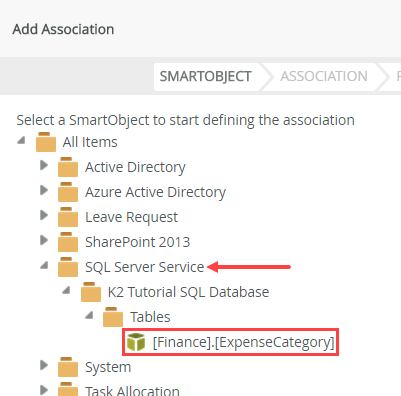401x396 pixels.
Task: Collapse the Tables node arrow
Action: pyautogui.click(x=89, y=316)
